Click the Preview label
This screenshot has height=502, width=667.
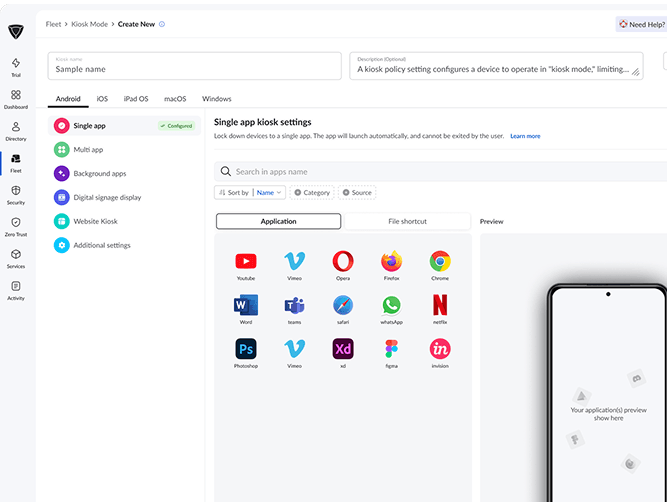(x=491, y=222)
